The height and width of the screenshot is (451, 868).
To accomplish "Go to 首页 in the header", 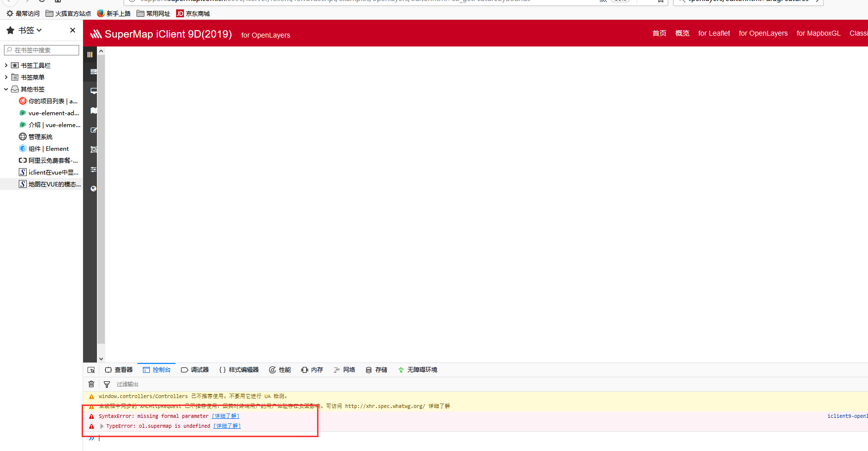I will point(659,33).
